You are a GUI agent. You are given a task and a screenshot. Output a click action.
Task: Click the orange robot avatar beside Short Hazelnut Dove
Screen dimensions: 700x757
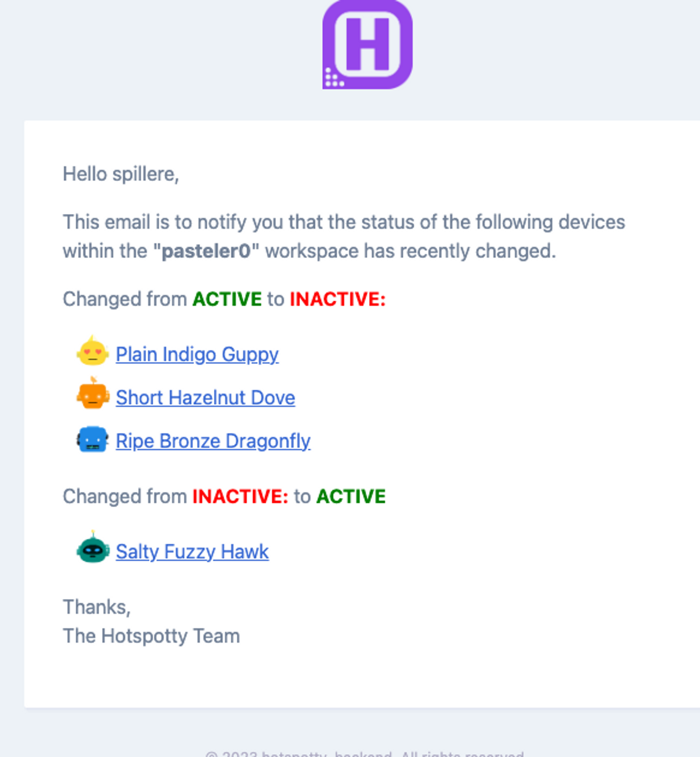pyautogui.click(x=93, y=394)
